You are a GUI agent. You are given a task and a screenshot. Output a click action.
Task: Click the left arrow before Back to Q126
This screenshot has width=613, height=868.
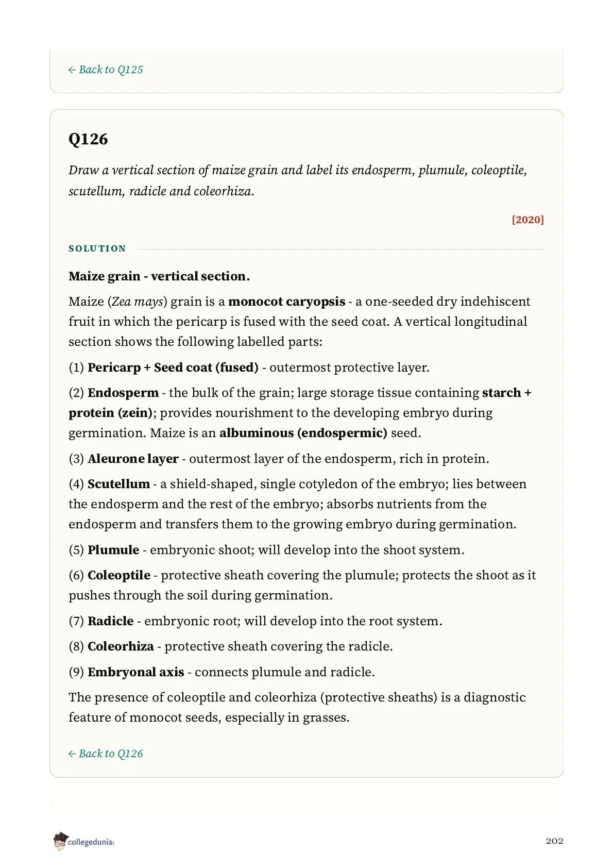click(72, 754)
